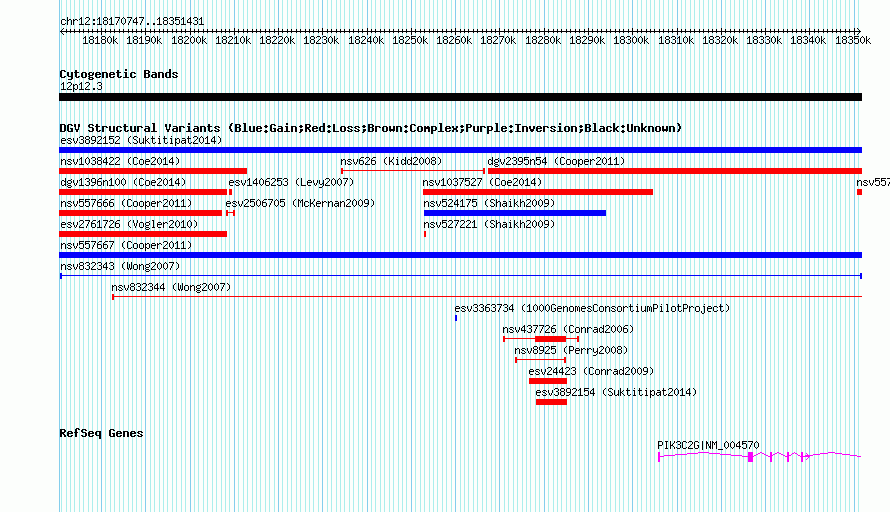The height and width of the screenshot is (512, 890).
Task: Click the chr12:18170747..18351431 region label
Action: [132, 21]
